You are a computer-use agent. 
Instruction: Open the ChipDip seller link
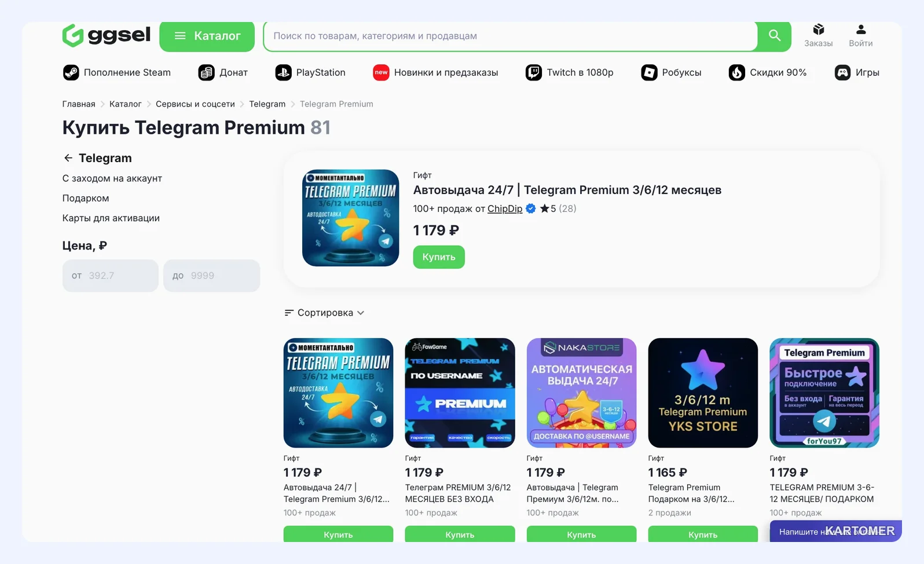pos(505,208)
